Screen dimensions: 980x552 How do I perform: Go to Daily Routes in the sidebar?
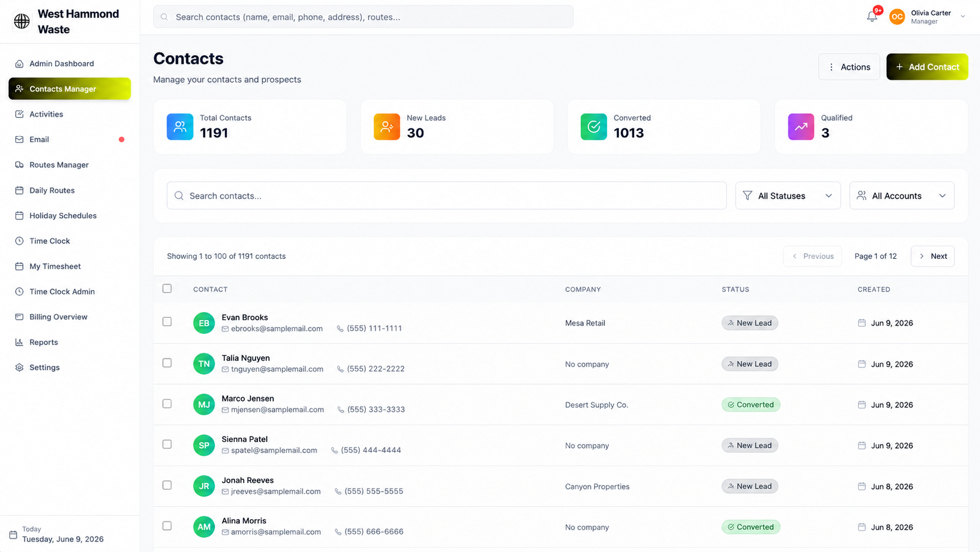click(x=70, y=190)
